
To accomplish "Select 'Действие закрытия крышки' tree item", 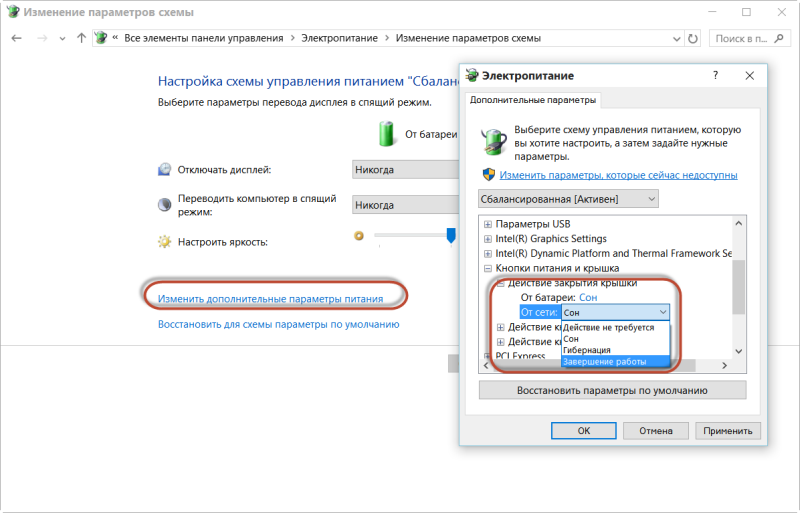I will pos(572,283).
